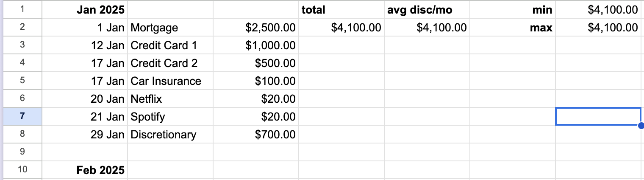Click the Feb 2025 heading cell

tap(85, 170)
